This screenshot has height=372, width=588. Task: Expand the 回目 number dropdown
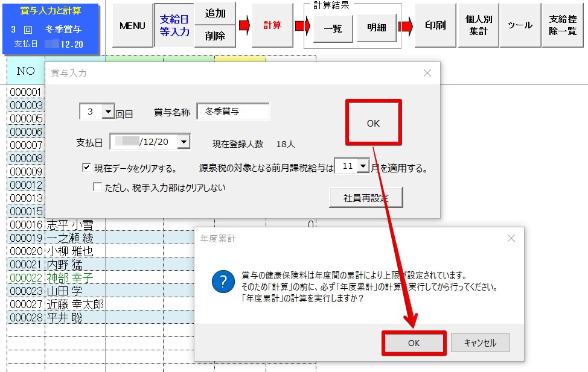point(108,112)
